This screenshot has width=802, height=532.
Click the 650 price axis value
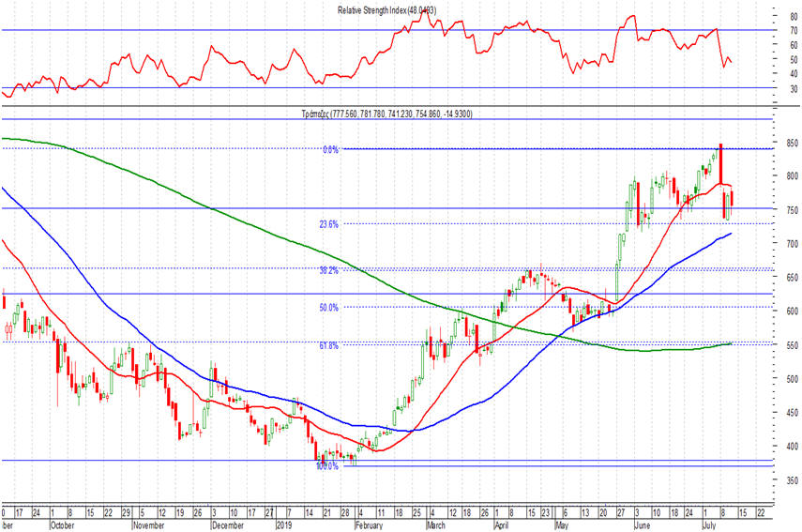(793, 278)
